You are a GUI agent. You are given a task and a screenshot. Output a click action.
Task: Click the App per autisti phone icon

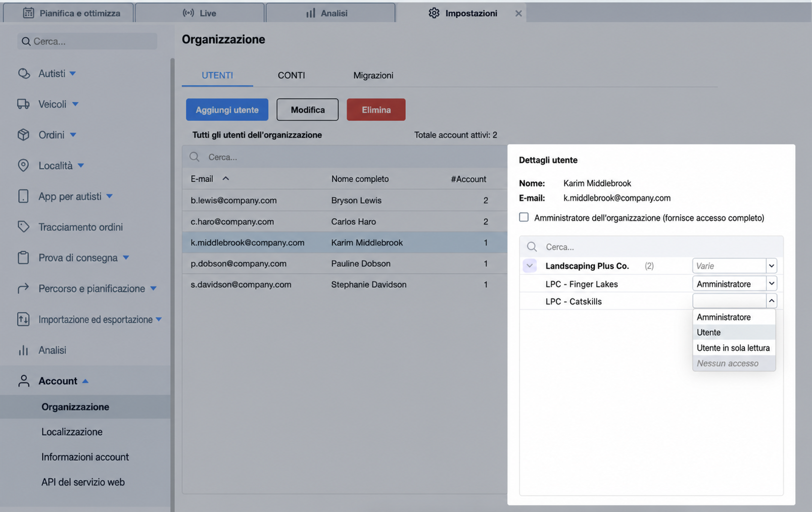pyautogui.click(x=23, y=196)
